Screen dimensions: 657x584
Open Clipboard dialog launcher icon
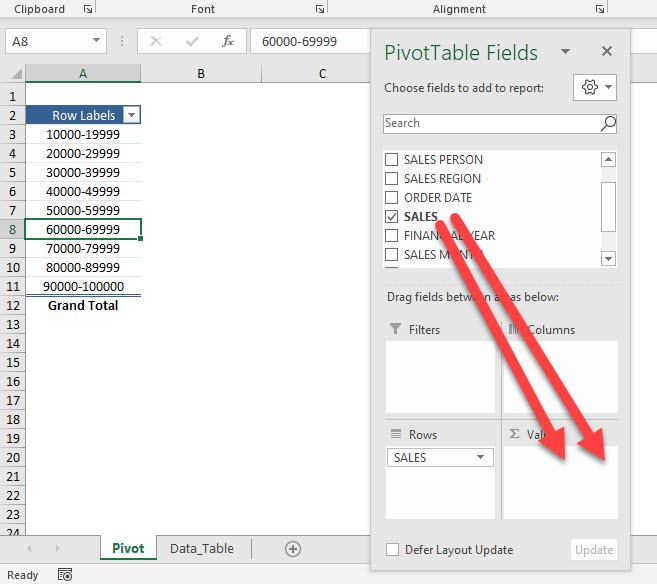pos(88,9)
